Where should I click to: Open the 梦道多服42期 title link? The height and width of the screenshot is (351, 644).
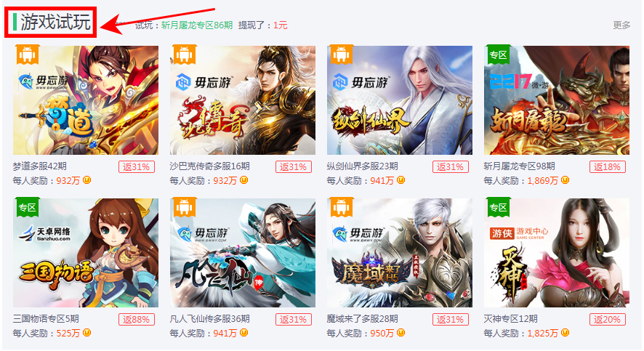[x=39, y=166]
